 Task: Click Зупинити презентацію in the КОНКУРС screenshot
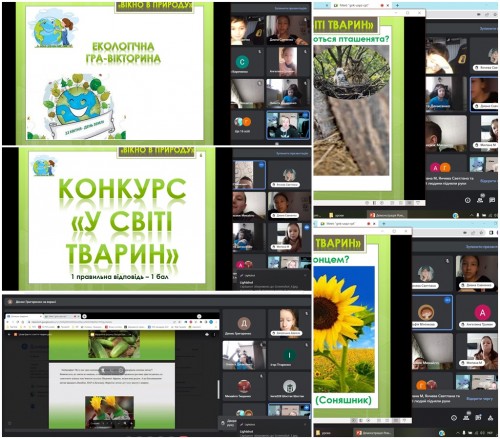click(x=292, y=153)
